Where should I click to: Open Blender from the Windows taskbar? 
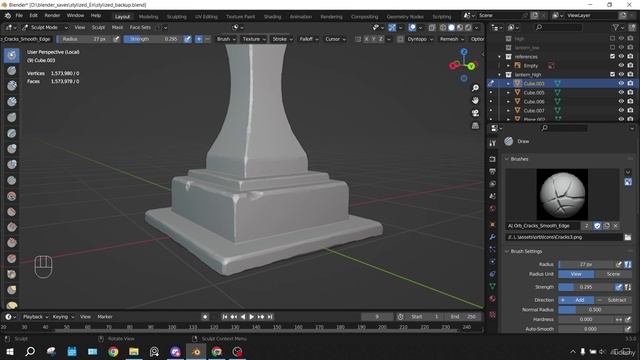[196, 352]
